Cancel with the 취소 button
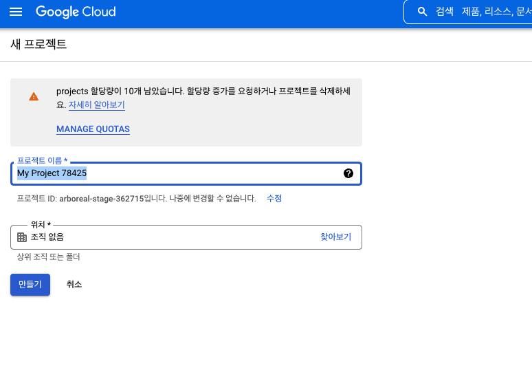 tap(74, 284)
